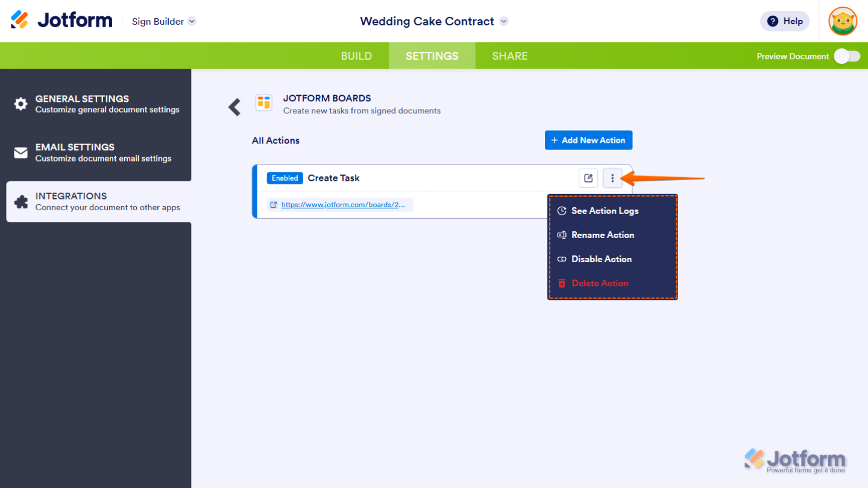Click the rename icon beside Rename Action
This screenshot has height=488, width=868.
pos(562,235)
